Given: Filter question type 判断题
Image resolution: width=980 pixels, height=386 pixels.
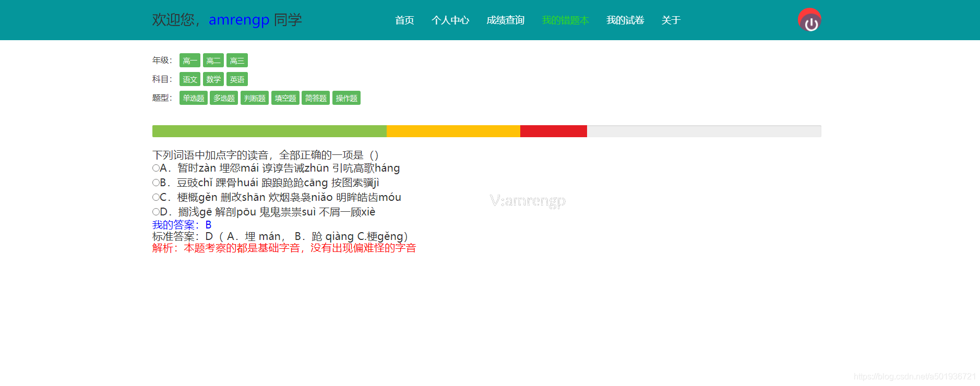Looking at the screenshot, I should 255,98.
